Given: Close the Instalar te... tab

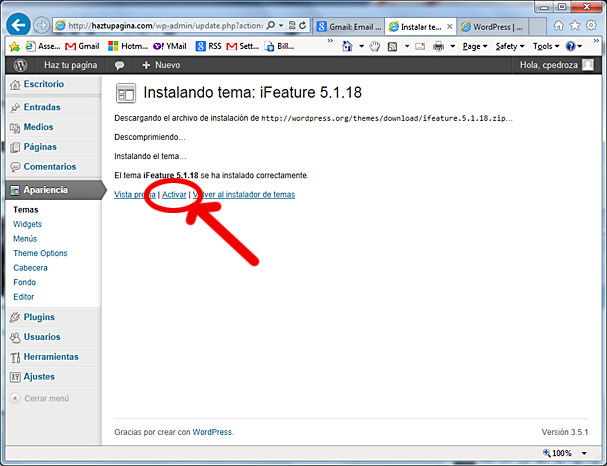Looking at the screenshot, I should (x=449, y=27).
